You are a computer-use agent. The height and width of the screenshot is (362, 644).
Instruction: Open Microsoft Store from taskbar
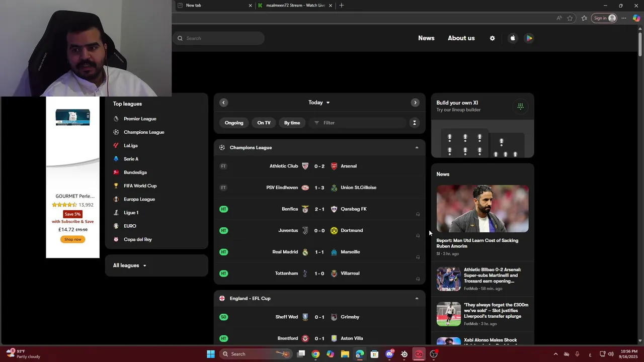pyautogui.click(x=374, y=354)
